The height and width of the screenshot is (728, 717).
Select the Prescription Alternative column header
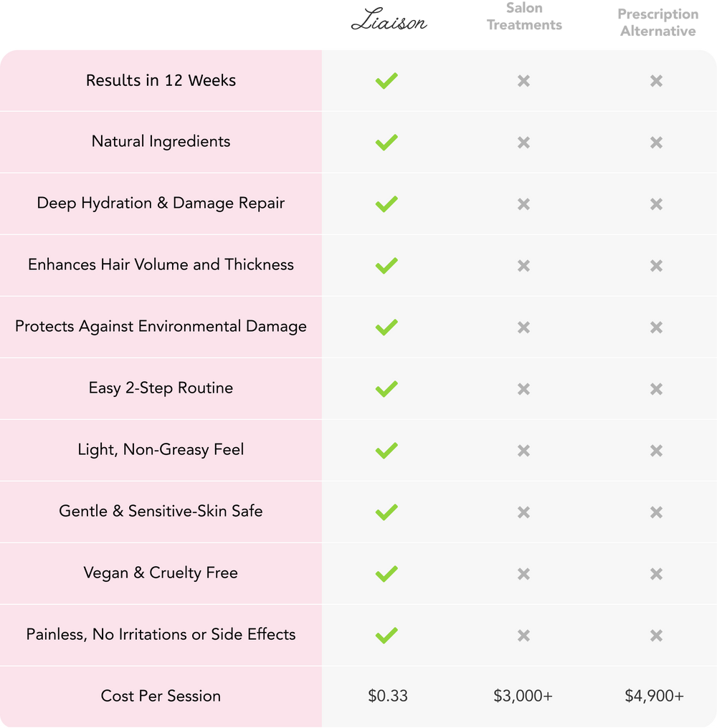657,23
